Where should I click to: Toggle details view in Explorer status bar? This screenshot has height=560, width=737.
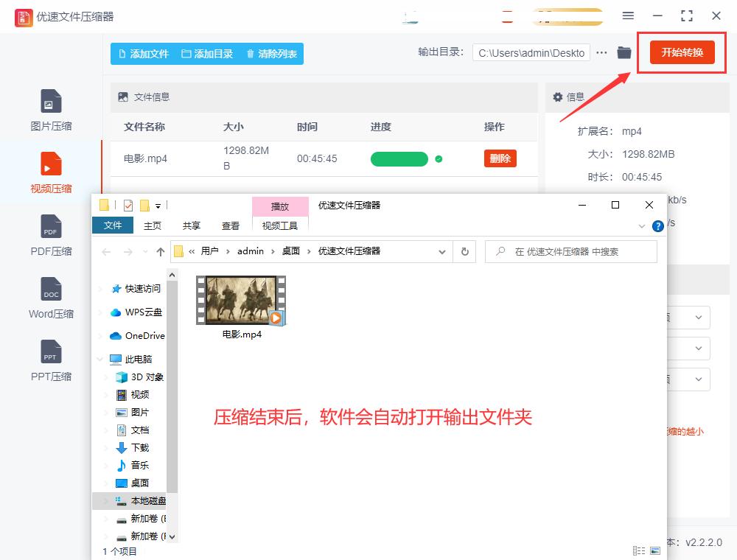coord(638,550)
